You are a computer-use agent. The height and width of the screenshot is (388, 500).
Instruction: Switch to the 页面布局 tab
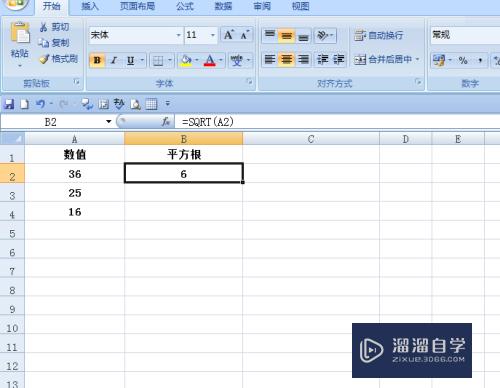click(137, 6)
